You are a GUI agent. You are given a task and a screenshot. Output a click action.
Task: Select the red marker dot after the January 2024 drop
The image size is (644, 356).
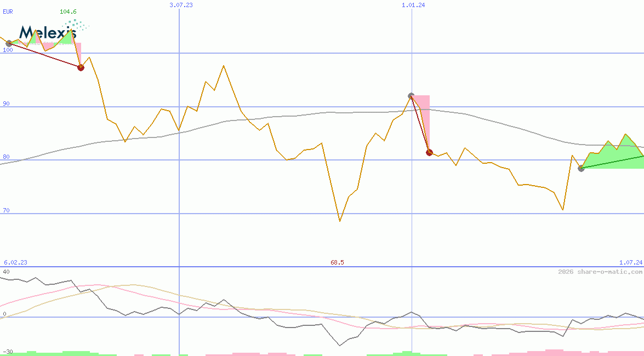coord(429,152)
